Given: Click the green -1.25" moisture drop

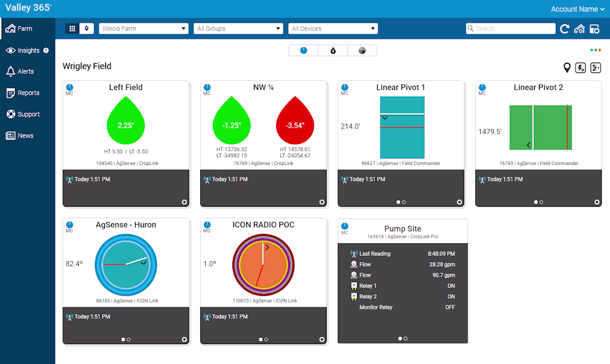Looking at the screenshot, I should [x=231, y=121].
